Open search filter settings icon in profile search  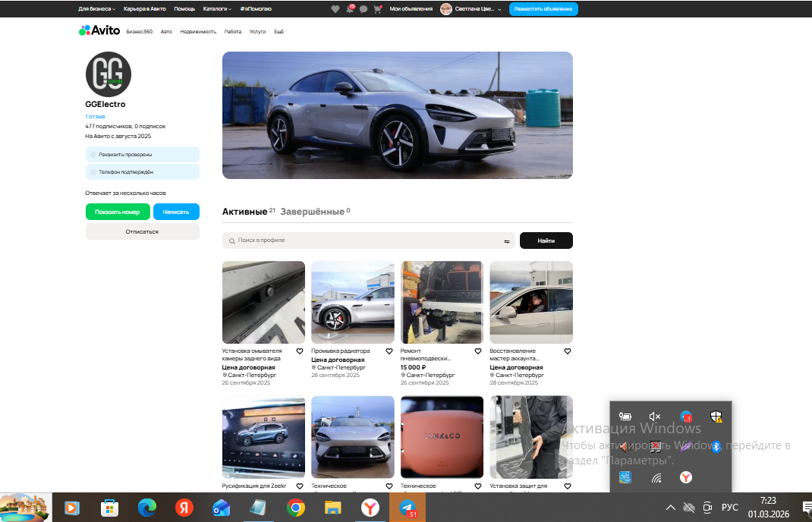click(x=506, y=241)
